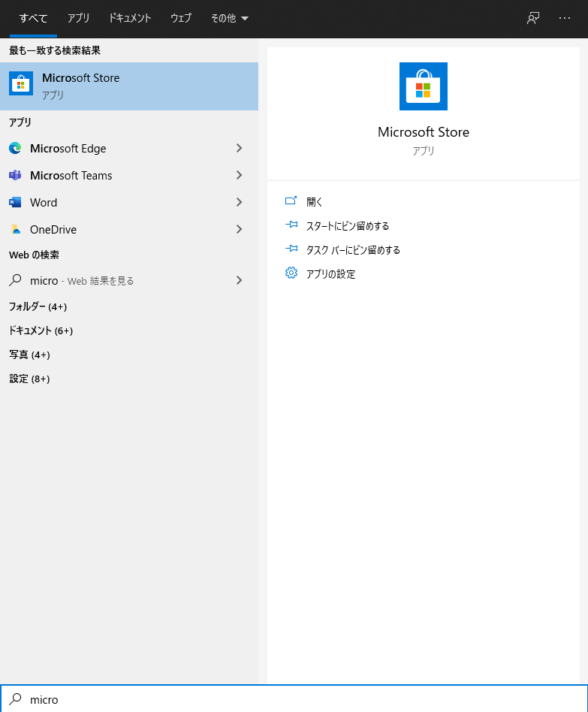The width and height of the screenshot is (588, 712).
Task: Click 開く to launch Microsoft Store
Action: (x=314, y=201)
